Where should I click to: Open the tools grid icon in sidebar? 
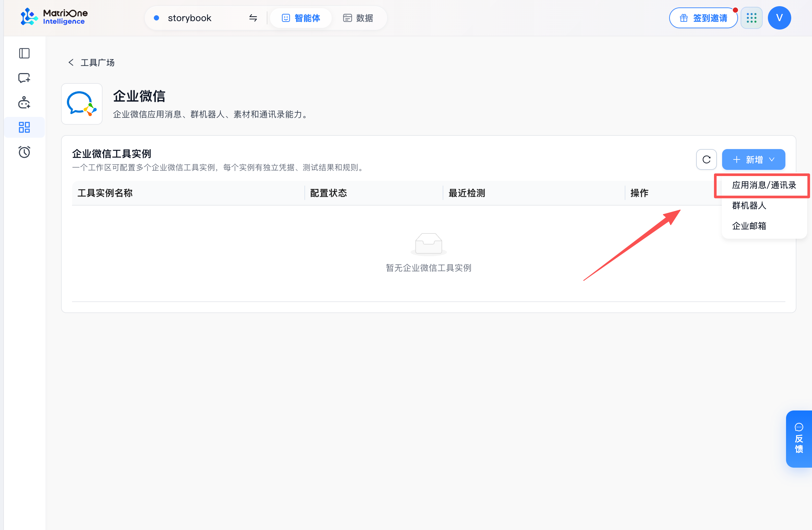pyautogui.click(x=24, y=127)
